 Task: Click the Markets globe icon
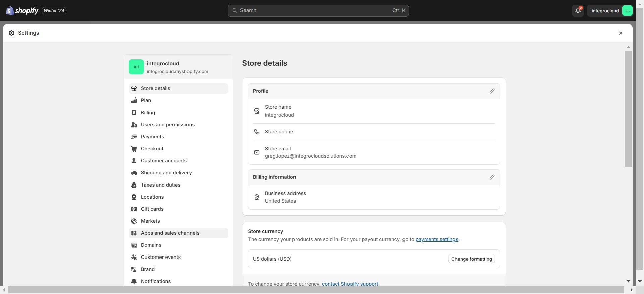click(134, 221)
